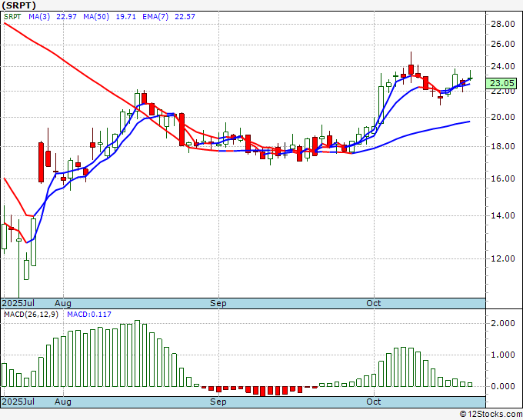Click the MA(3) value 22.97
523x420 pixels.
point(66,17)
